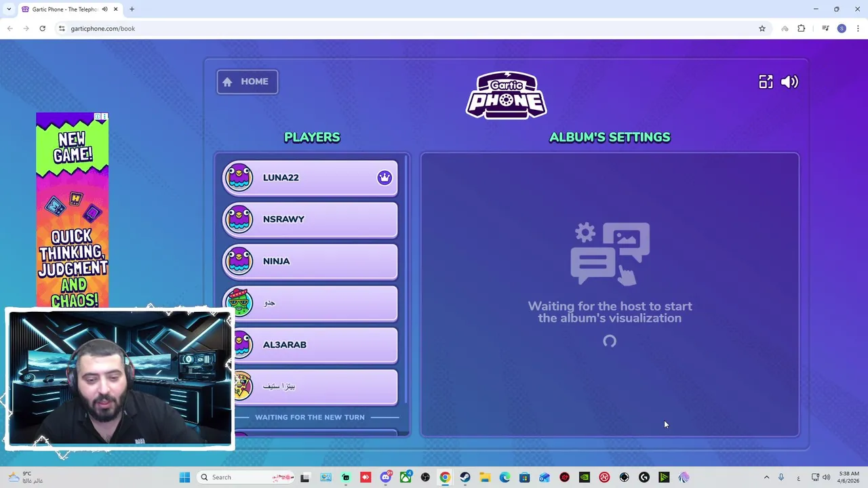Open a new Chrome tab
This screenshot has height=488, width=868.
pos(132,9)
